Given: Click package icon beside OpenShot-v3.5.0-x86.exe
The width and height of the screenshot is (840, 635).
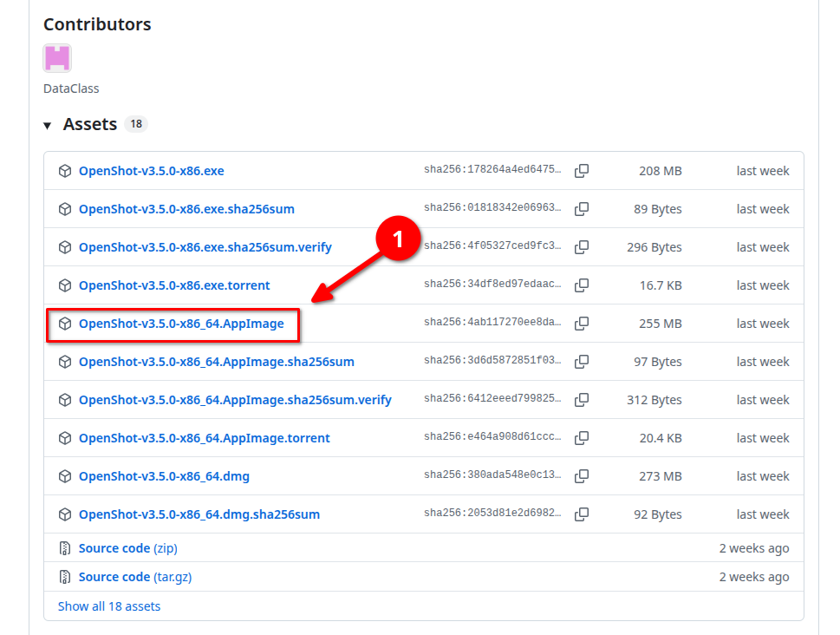Looking at the screenshot, I should tap(65, 171).
